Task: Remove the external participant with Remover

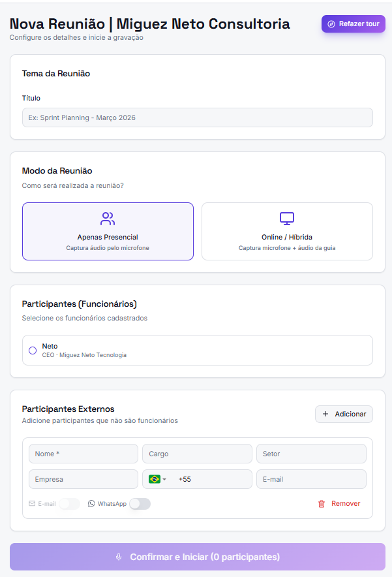Action: tap(339, 504)
